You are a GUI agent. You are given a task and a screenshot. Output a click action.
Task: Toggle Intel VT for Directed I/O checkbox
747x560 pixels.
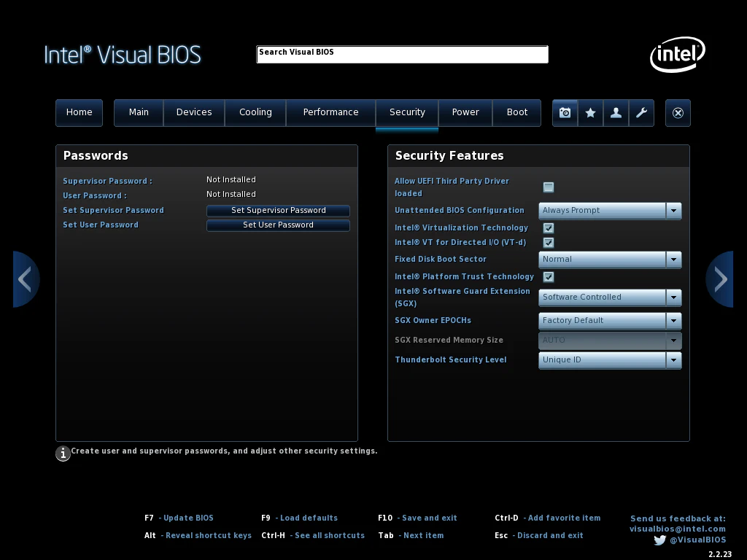(x=549, y=242)
